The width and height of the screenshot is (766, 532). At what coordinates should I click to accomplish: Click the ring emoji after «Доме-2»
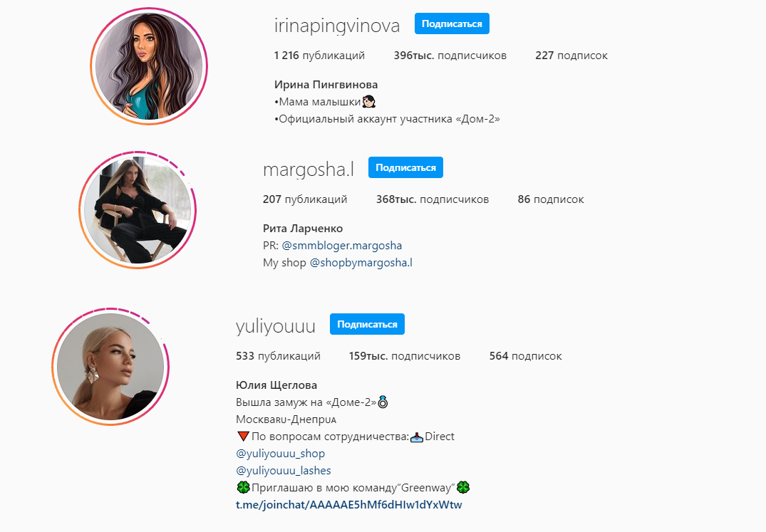click(383, 402)
